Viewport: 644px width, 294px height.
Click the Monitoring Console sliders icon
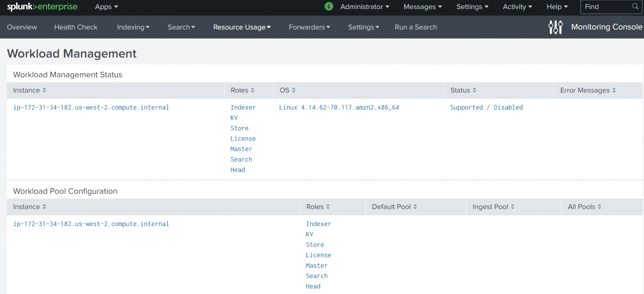pyautogui.click(x=555, y=27)
